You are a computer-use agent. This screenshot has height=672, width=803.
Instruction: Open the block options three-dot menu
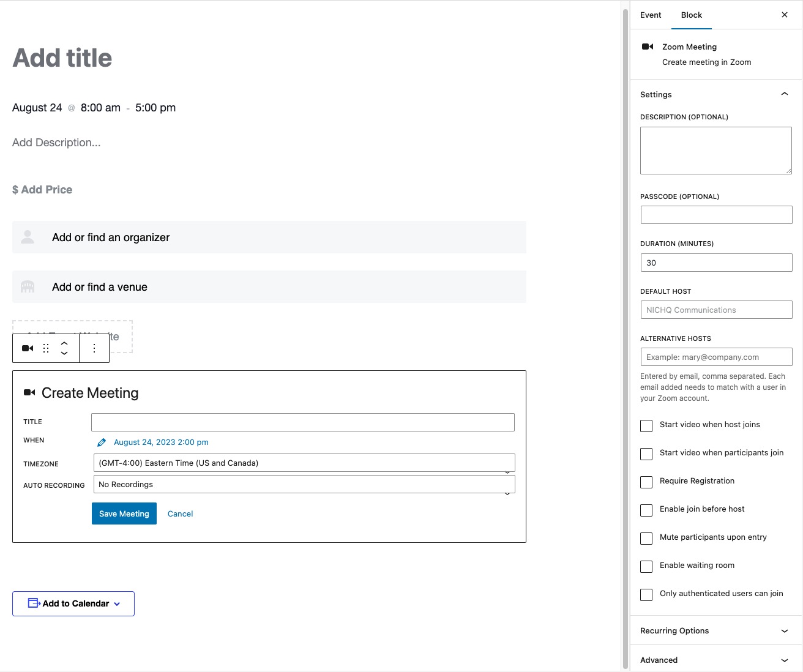(x=94, y=348)
